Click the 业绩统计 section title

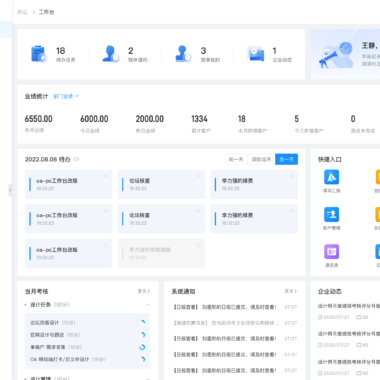click(x=36, y=96)
